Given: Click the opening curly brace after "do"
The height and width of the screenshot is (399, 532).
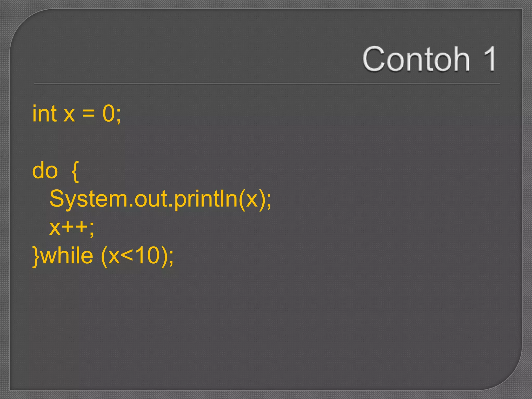Looking at the screenshot, I should (x=75, y=171).
